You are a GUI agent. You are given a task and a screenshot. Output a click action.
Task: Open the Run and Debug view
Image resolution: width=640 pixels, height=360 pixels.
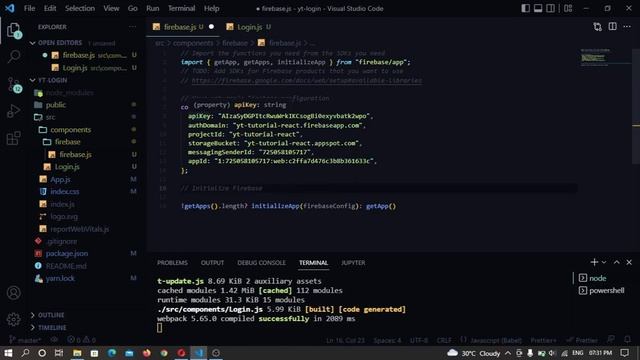[x=13, y=111]
